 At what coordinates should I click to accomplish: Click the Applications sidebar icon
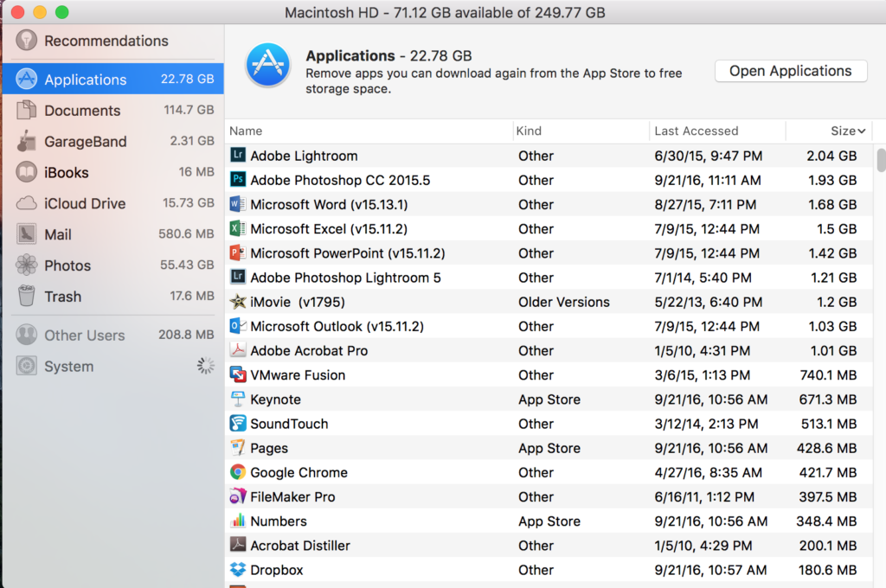[x=27, y=79]
